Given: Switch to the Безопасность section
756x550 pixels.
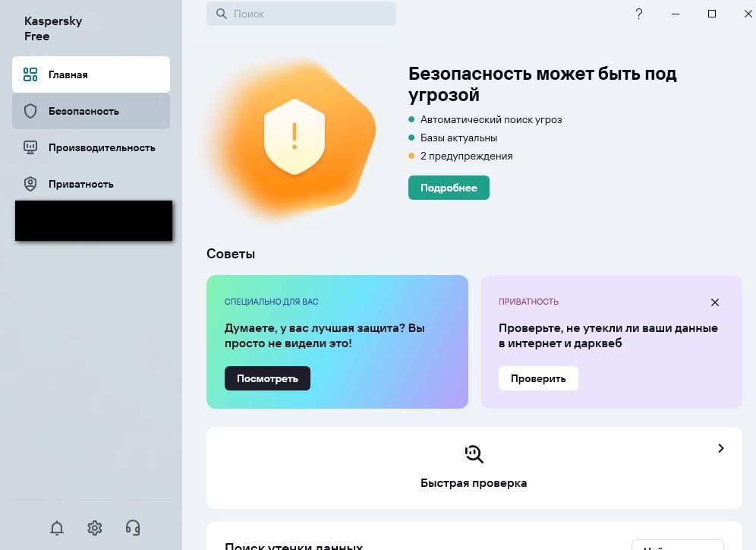Looking at the screenshot, I should 91,111.
